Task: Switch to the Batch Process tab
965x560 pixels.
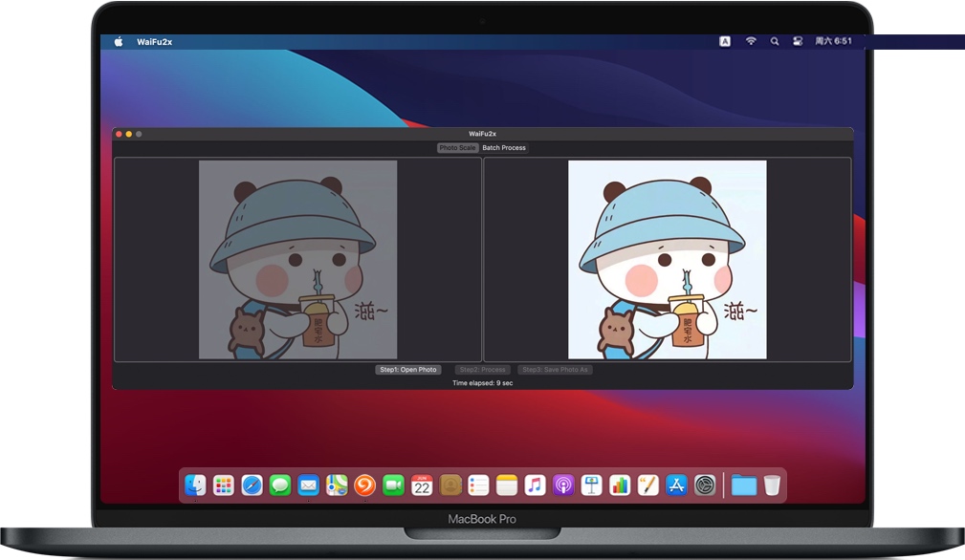Action: pyautogui.click(x=503, y=147)
